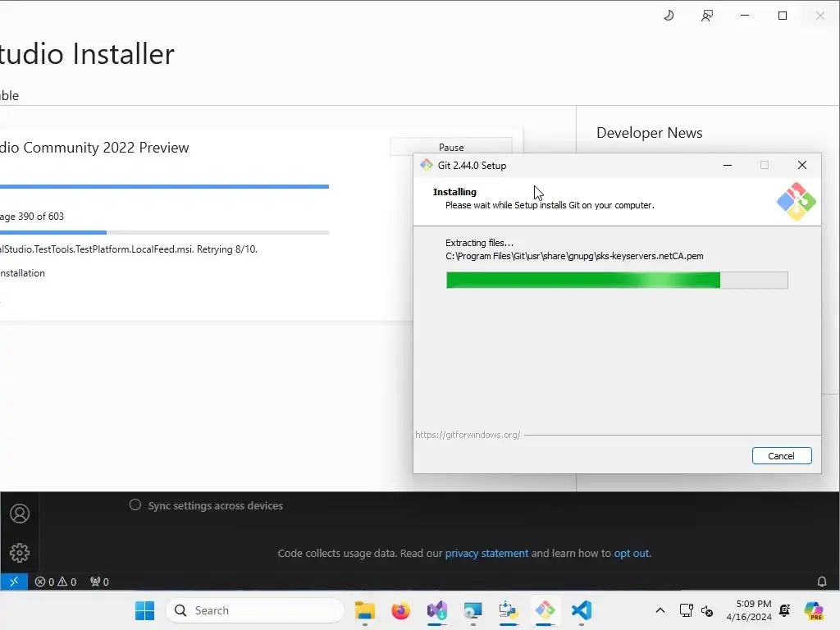Open the VS Code Manage gear icon
Image resolution: width=840 pixels, height=630 pixels.
coord(20,553)
